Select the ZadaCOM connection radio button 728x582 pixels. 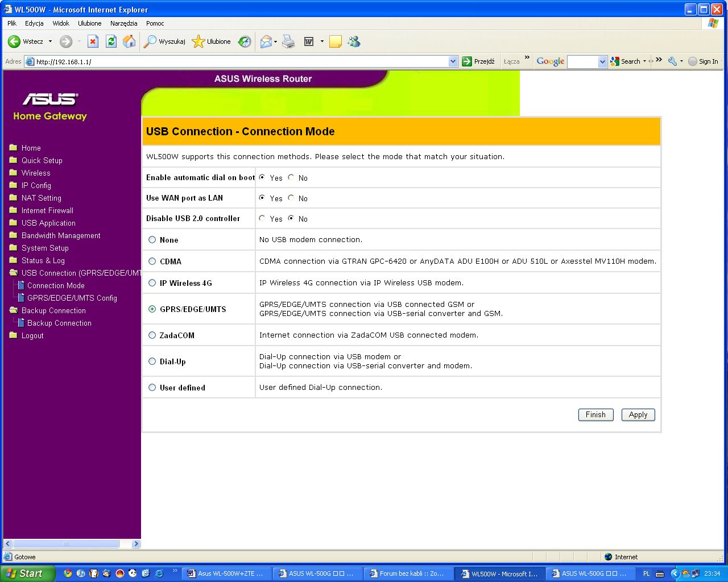click(x=152, y=335)
